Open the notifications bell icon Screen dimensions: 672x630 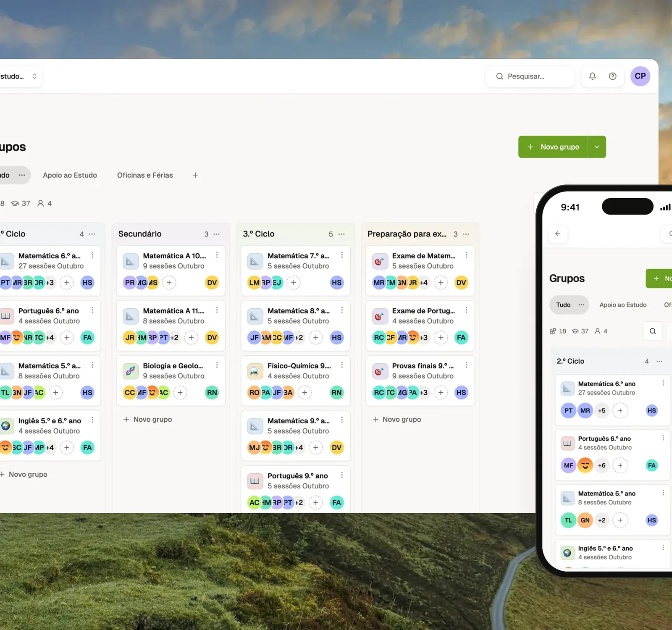point(592,76)
